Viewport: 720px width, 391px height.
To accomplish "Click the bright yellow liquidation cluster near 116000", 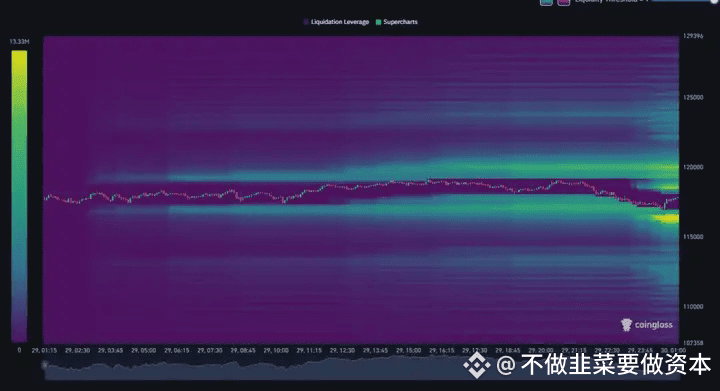I will 667,218.
